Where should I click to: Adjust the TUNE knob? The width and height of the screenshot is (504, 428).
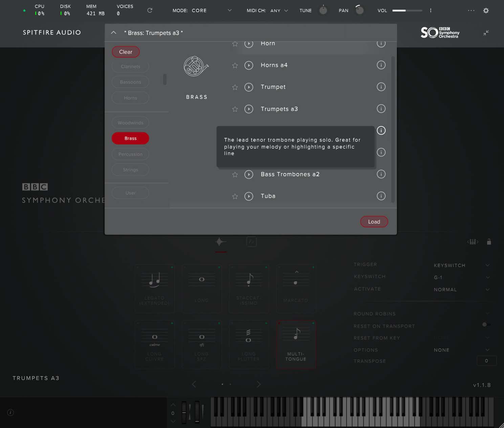coord(323,10)
